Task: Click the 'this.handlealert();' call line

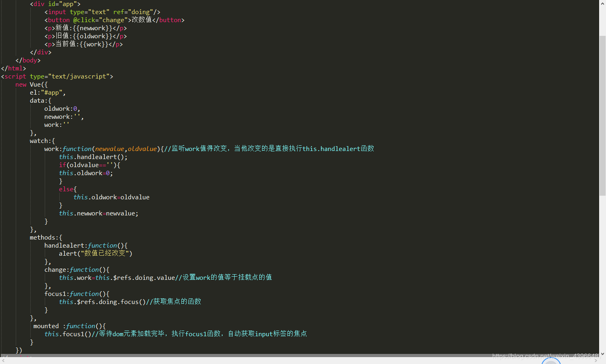Action: (x=93, y=157)
